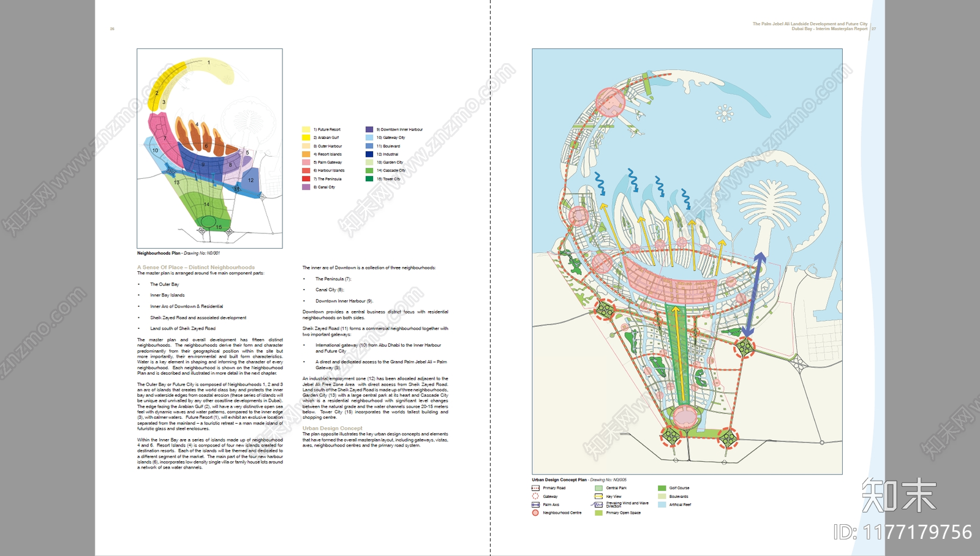Click the Palm Gateway pink swatch

pyautogui.click(x=306, y=162)
